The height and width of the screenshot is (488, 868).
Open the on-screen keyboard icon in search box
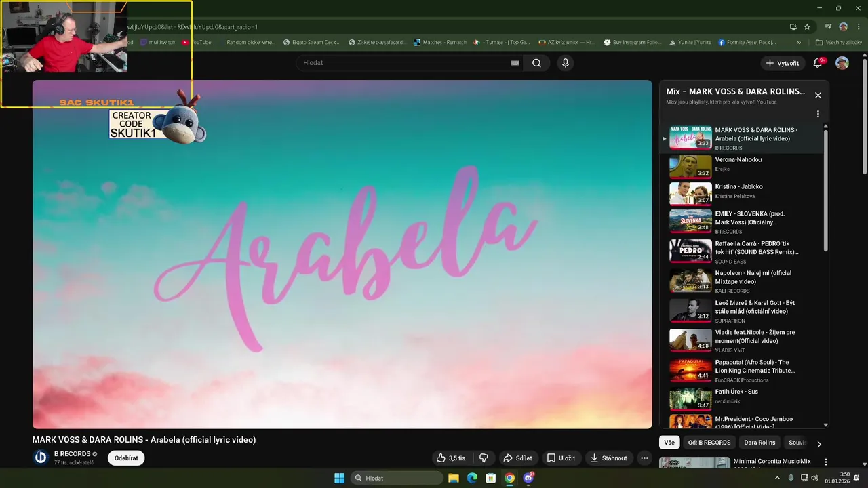pyautogui.click(x=515, y=63)
